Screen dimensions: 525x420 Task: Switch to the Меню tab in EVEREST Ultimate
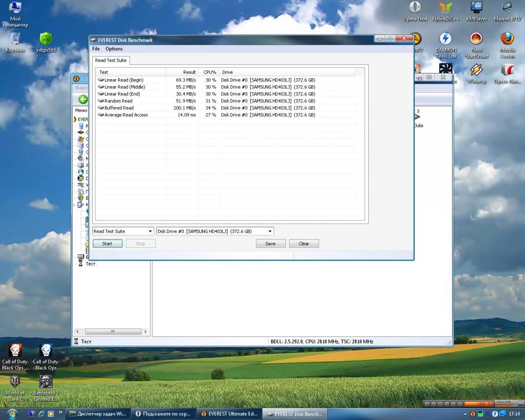[81, 111]
